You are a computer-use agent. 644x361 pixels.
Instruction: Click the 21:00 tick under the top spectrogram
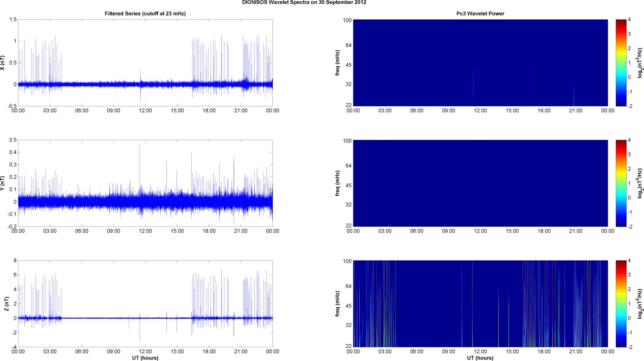tap(576, 111)
